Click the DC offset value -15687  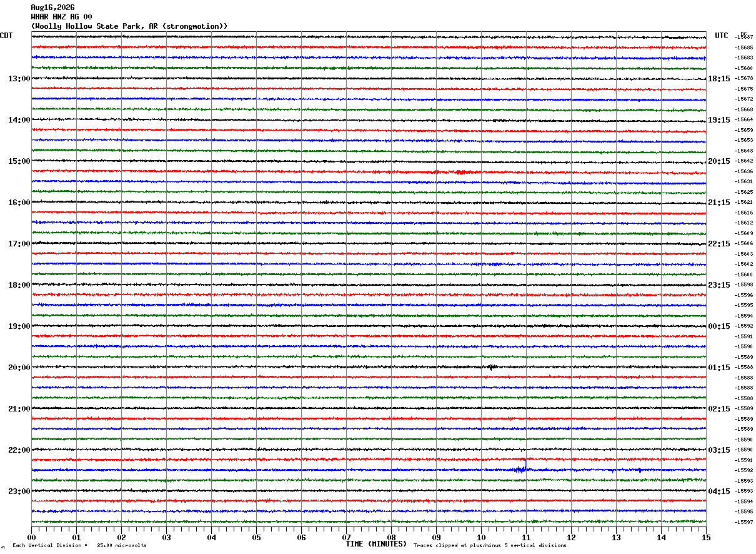tap(744, 38)
